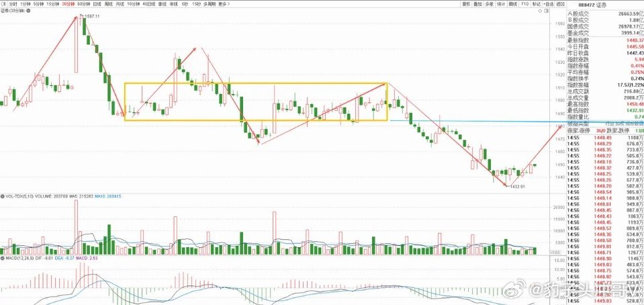
Task: Select the 1分钟 period tab
Action: click(x=26, y=4)
